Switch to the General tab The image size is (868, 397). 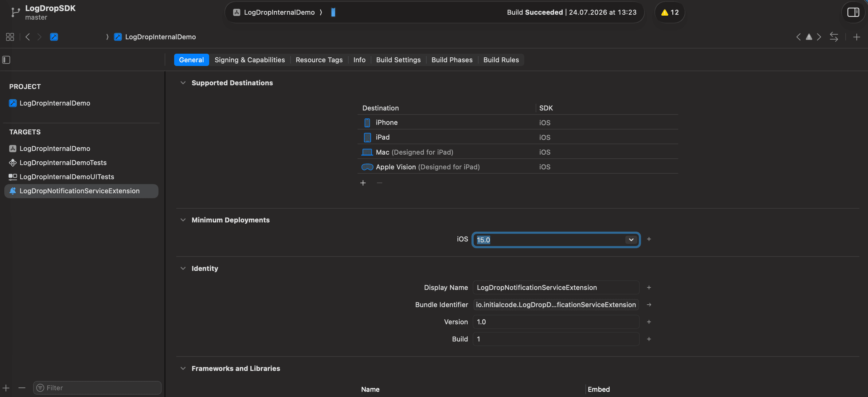point(191,60)
